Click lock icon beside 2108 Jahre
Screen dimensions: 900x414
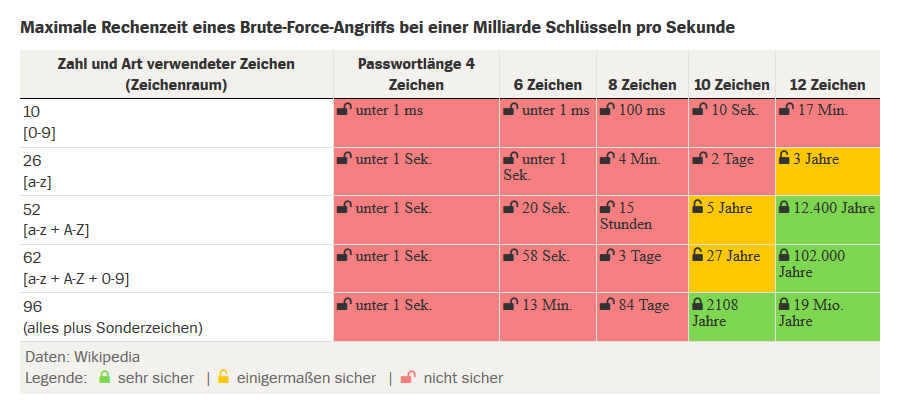(x=697, y=304)
